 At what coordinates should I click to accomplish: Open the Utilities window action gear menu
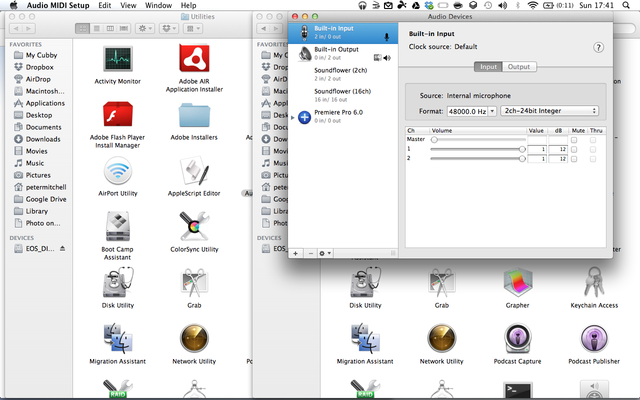[x=145, y=29]
